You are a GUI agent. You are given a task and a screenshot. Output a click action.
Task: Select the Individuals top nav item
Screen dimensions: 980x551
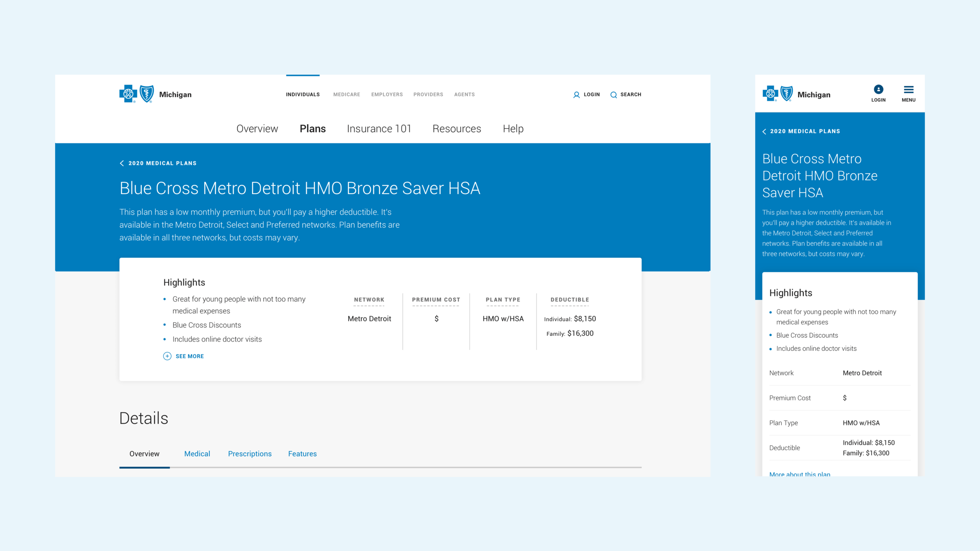303,94
